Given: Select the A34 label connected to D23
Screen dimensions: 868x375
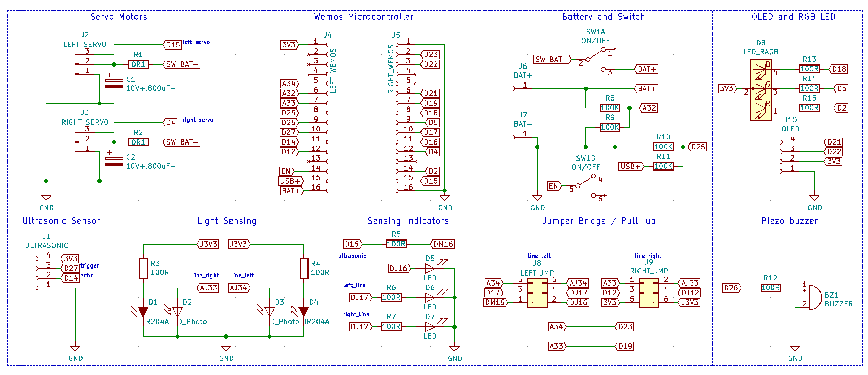Looking at the screenshot, I should tap(557, 326).
